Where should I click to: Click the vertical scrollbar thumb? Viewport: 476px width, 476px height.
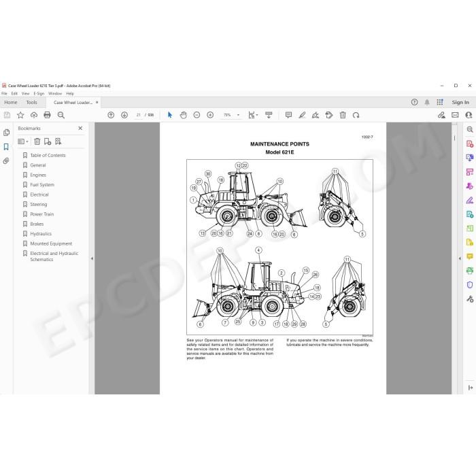[x=454, y=138]
